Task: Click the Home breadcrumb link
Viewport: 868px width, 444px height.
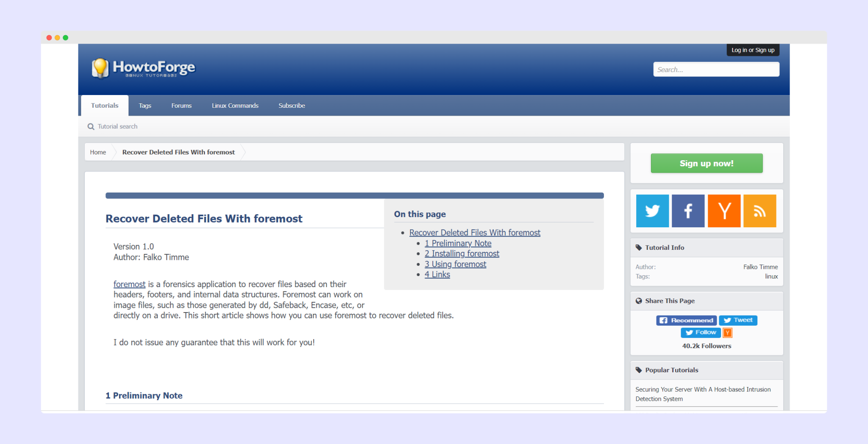Action: 98,152
